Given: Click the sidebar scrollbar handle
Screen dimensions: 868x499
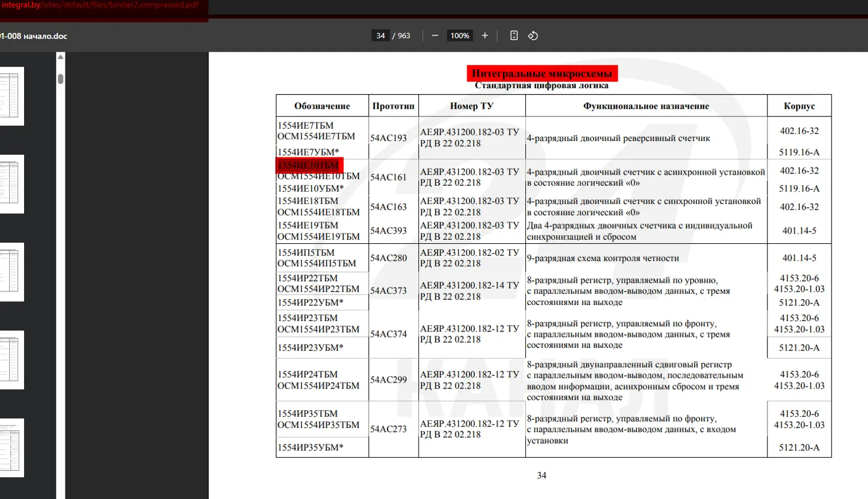Looking at the screenshot, I should click(61, 79).
